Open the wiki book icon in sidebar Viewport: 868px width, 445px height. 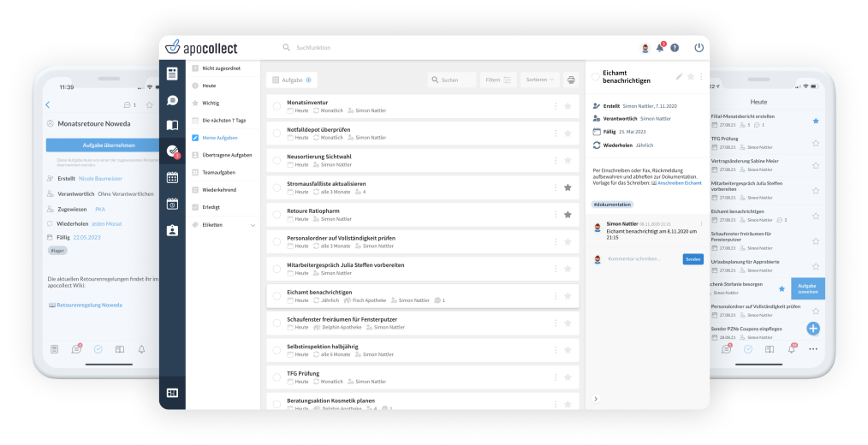172,126
